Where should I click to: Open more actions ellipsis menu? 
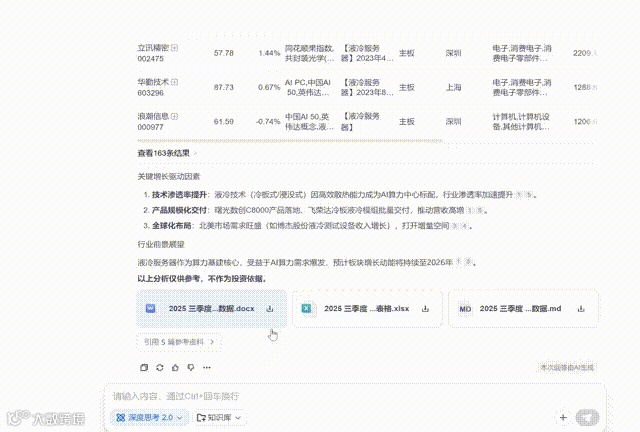pyautogui.click(x=207, y=367)
